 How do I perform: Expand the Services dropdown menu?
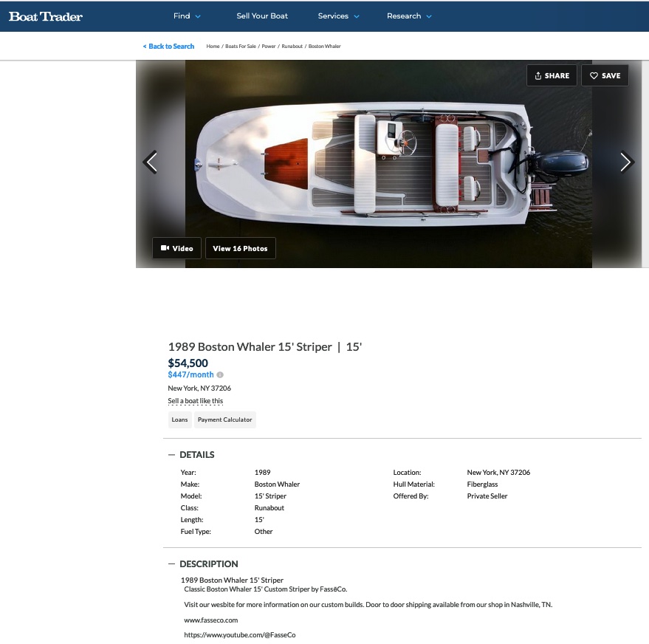pos(338,16)
